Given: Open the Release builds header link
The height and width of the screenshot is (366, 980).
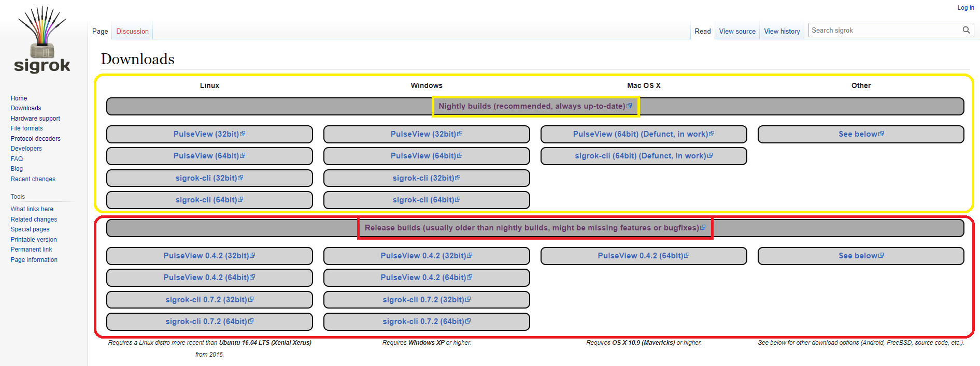Looking at the screenshot, I should 535,228.
